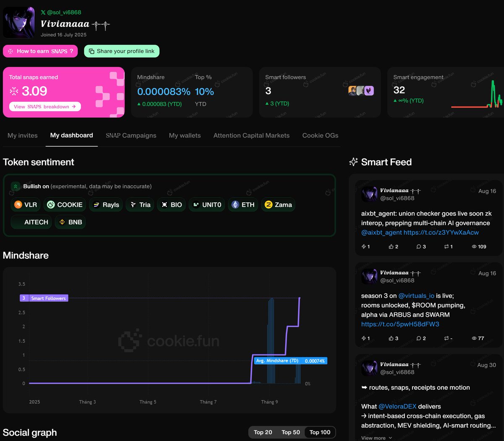Click the Tháng 9 axis label
This screenshot has height=441, width=504.
point(269,402)
